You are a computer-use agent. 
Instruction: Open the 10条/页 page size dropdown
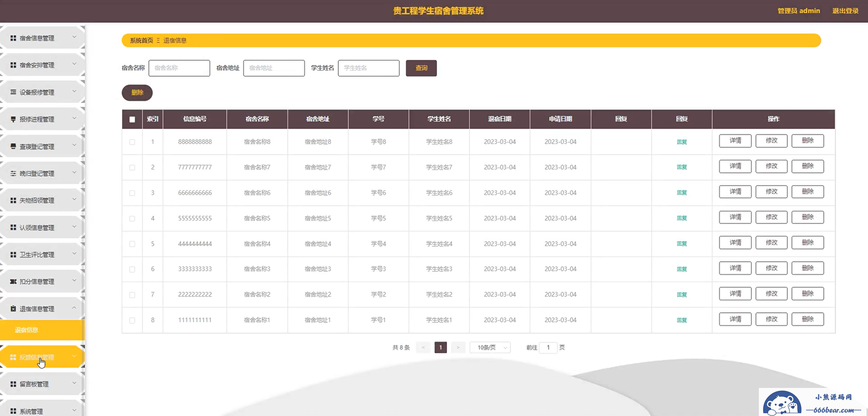(490, 348)
